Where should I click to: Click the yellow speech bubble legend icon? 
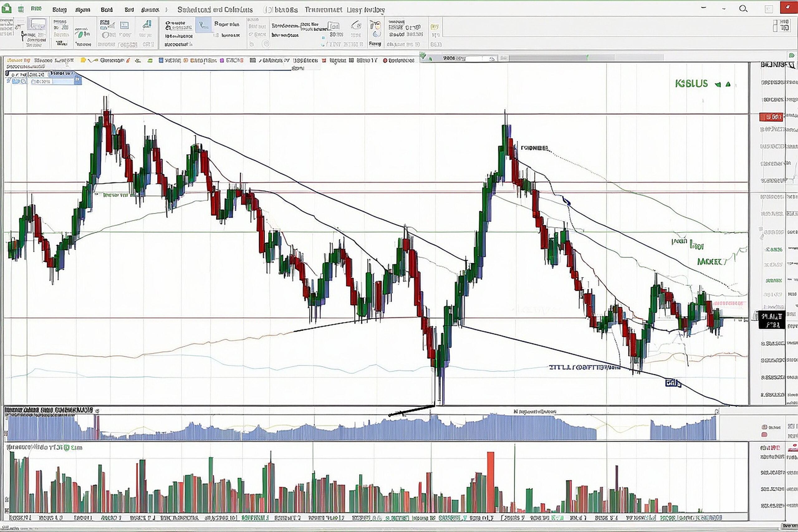(x=83, y=60)
